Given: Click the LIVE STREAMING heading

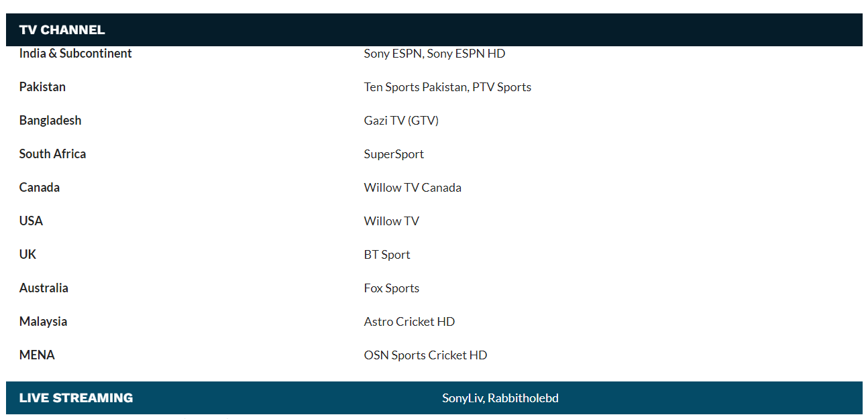Looking at the screenshot, I should (x=76, y=398).
